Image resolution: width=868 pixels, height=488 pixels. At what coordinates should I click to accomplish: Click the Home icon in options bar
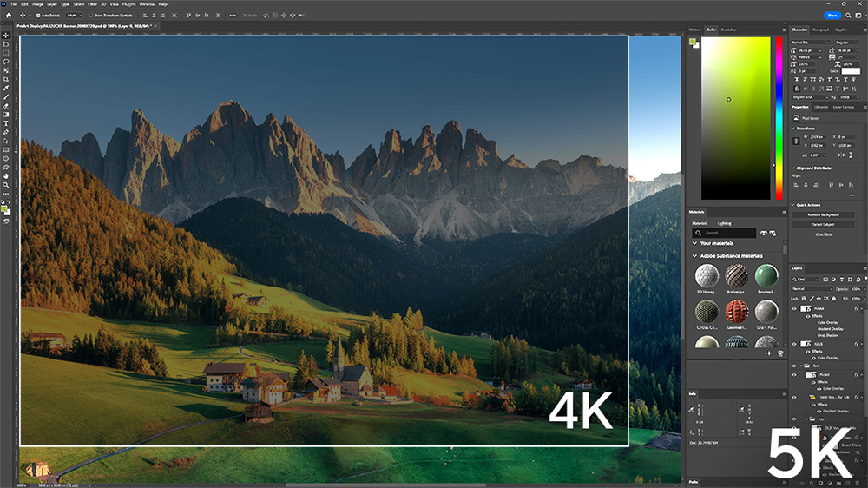(x=7, y=16)
